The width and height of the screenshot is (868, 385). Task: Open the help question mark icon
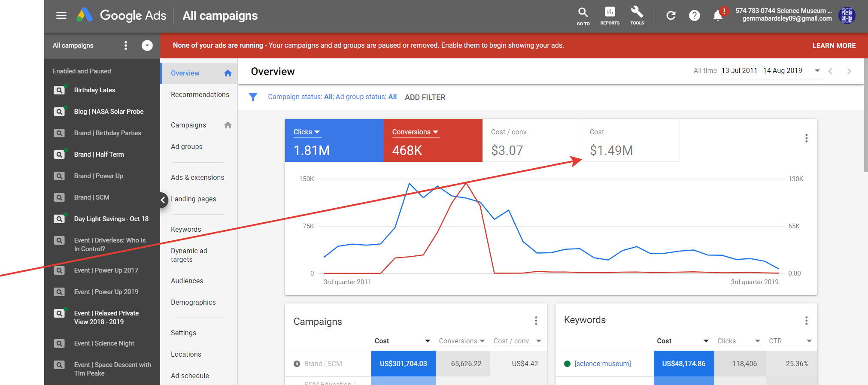pos(695,16)
